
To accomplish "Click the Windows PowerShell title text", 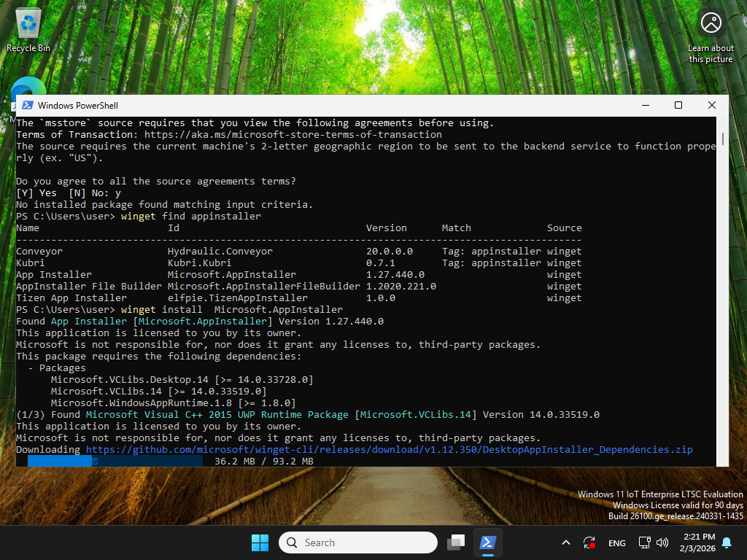I will click(77, 106).
